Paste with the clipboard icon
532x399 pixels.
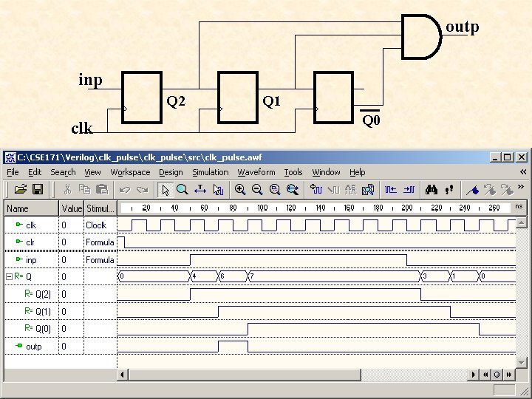tap(102, 189)
